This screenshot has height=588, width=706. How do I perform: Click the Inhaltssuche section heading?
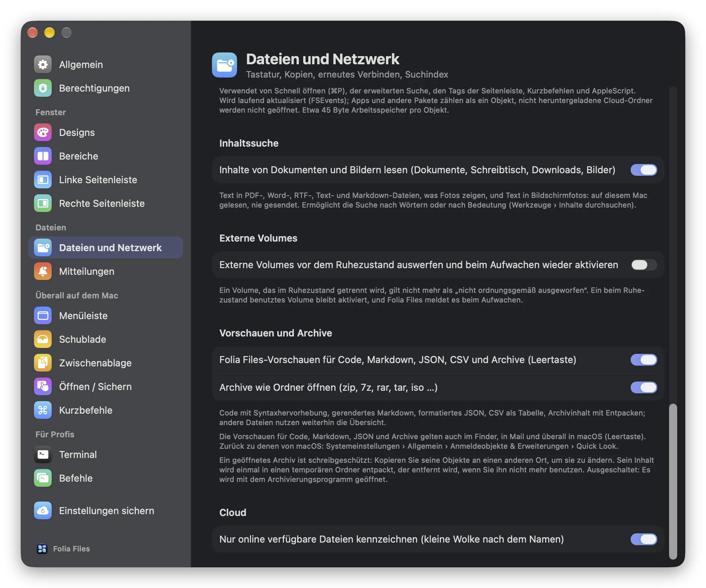(249, 143)
